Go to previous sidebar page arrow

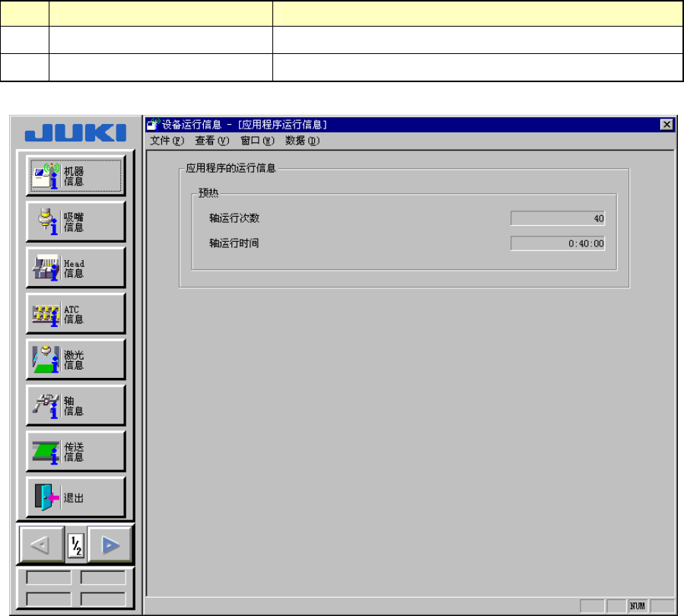click(42, 545)
